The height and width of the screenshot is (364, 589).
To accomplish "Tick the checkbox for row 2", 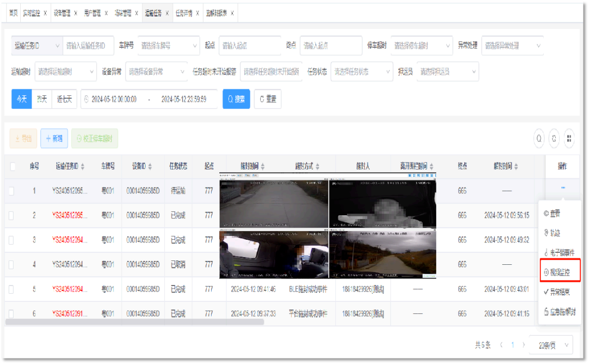I will [x=11, y=215].
